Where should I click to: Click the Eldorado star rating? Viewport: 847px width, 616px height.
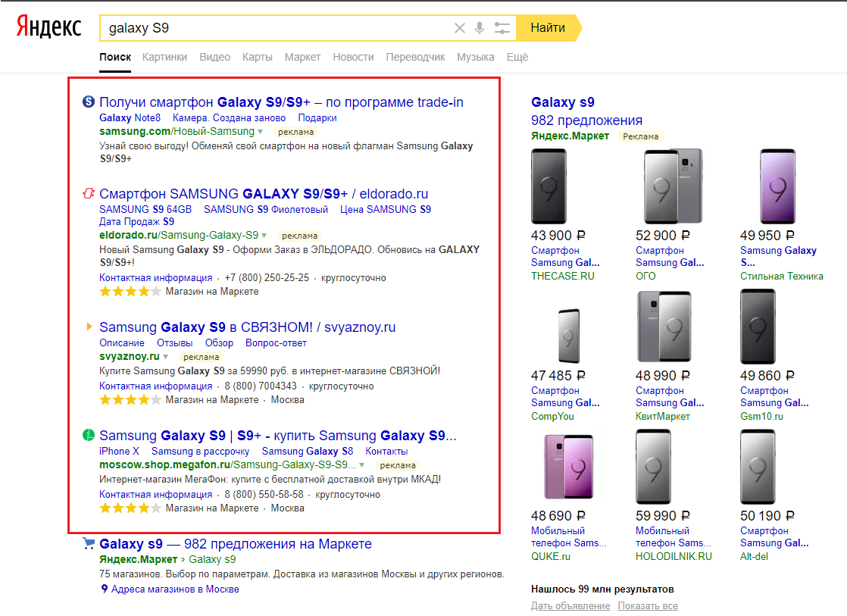tap(130, 292)
